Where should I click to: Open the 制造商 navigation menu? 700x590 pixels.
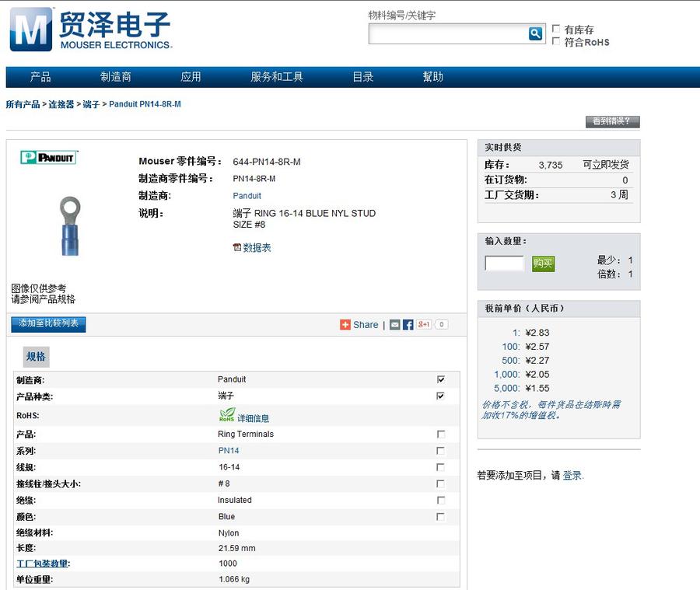tap(116, 77)
